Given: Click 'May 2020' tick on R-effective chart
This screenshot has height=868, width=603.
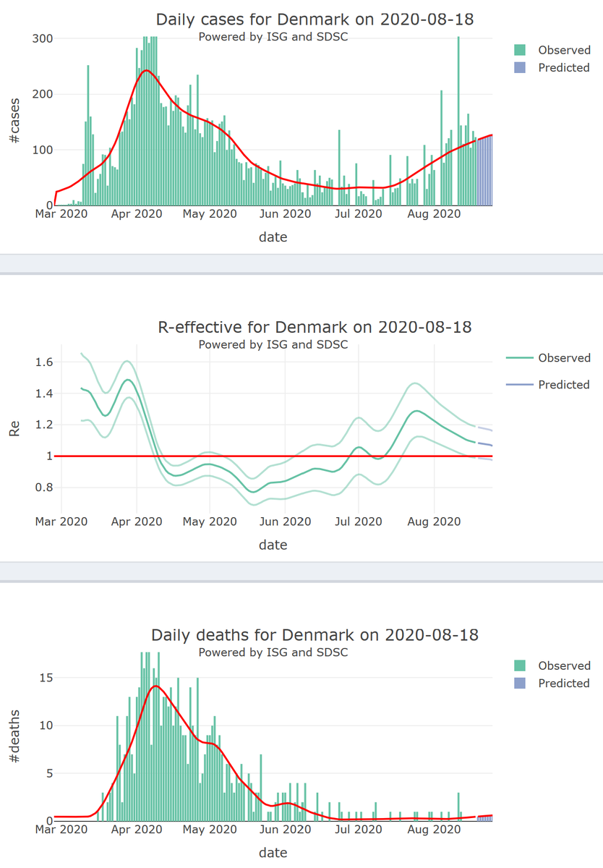Looking at the screenshot, I should pyautogui.click(x=210, y=522).
